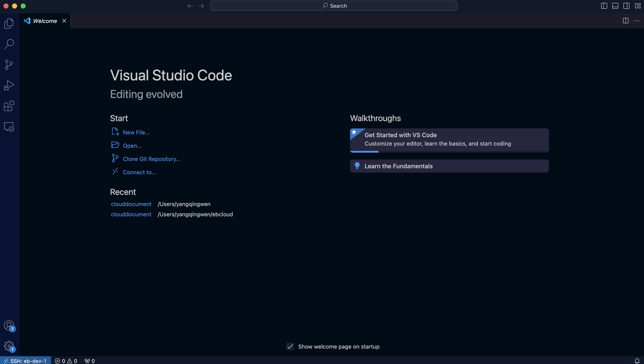644x364 pixels.
Task: Click the top Search command center field
Action: coord(334,6)
